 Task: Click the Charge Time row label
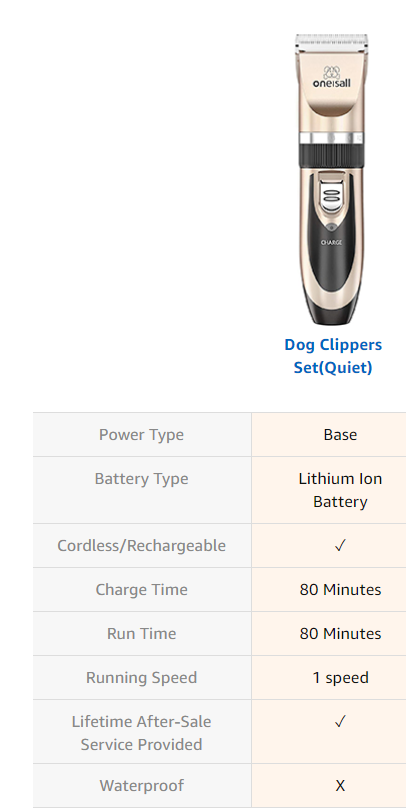[x=141, y=589]
